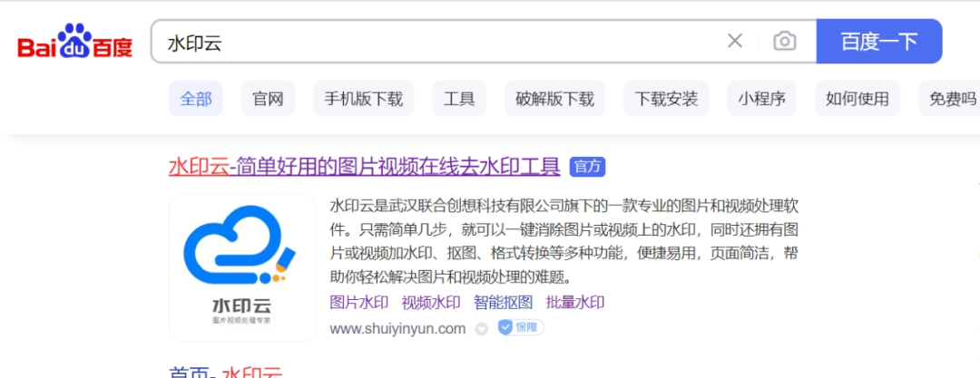The image size is (980, 378).
Task: Select the 手机版下载 filter tab
Action: [x=363, y=98]
